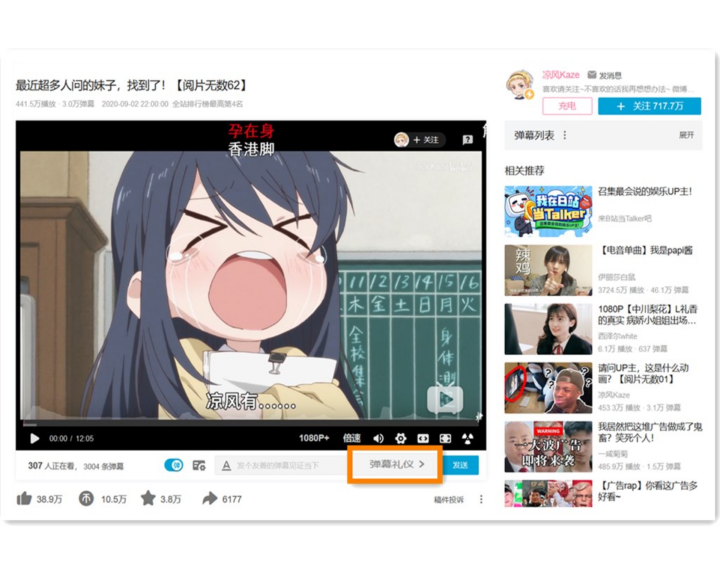
Task: Click the in-player 关注 follow button
Action: pos(426,140)
